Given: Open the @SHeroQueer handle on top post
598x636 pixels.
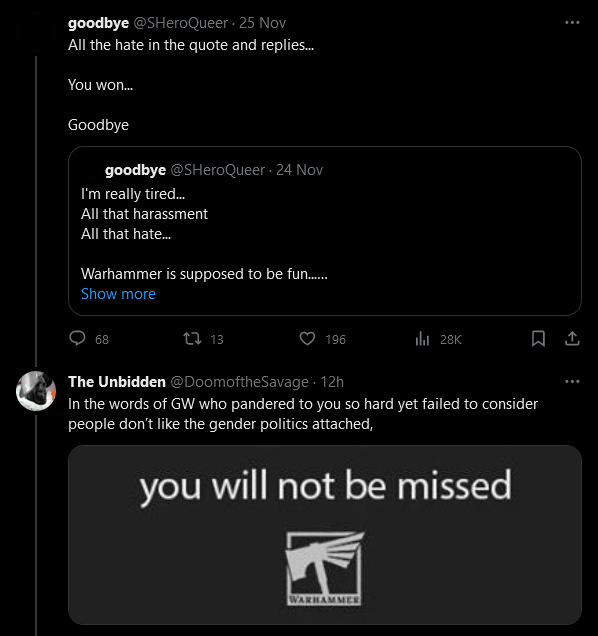Looking at the screenshot, I should [x=181, y=23].
